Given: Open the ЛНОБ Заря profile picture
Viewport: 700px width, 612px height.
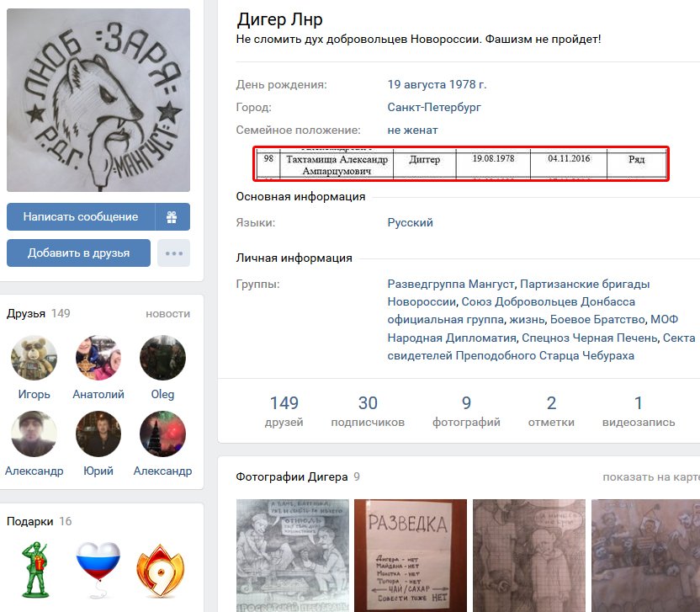Looking at the screenshot, I should click(98, 100).
